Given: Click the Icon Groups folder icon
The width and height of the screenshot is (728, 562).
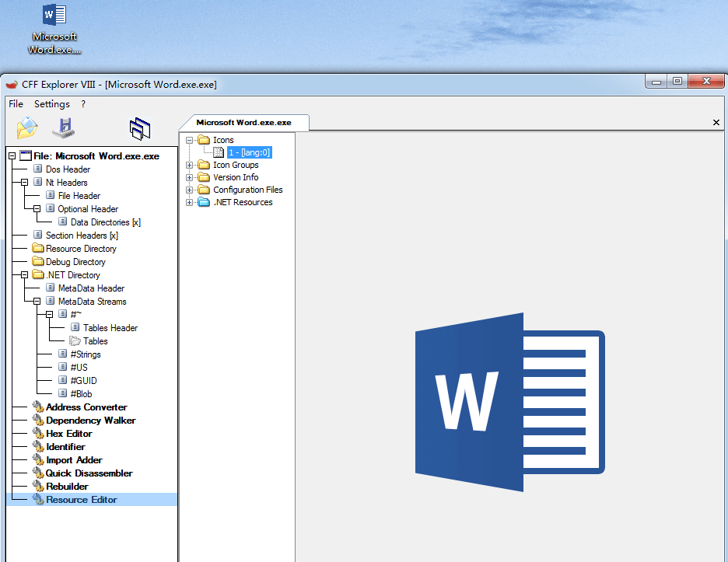Looking at the screenshot, I should 203,165.
